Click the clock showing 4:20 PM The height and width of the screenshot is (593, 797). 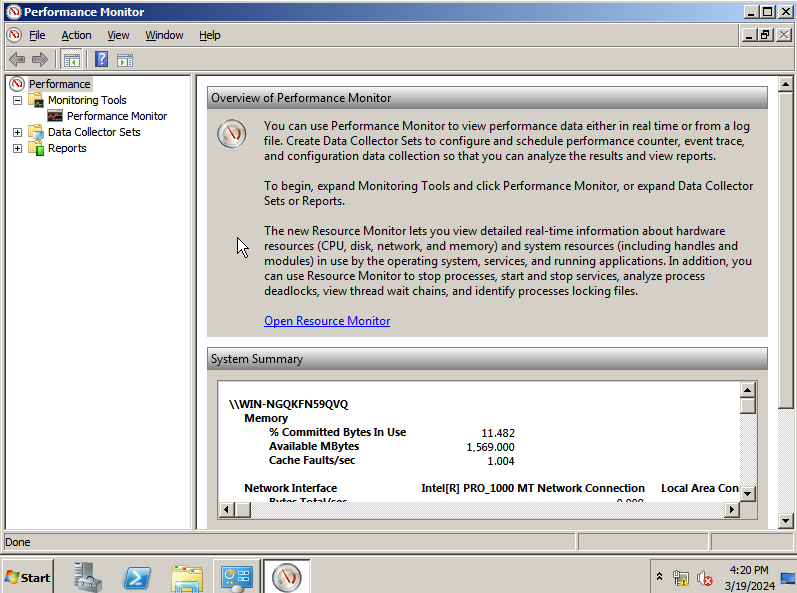point(749,570)
